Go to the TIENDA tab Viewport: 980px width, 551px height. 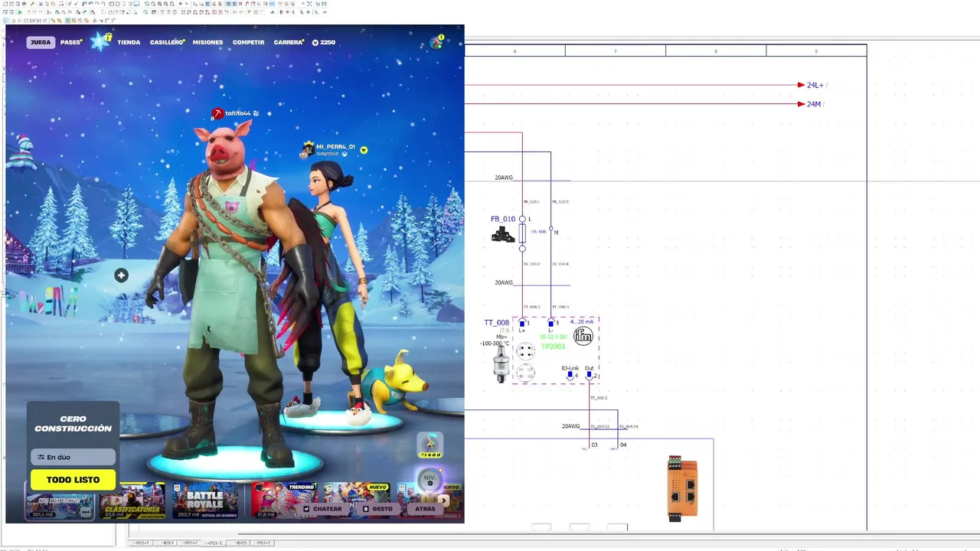(x=129, y=42)
